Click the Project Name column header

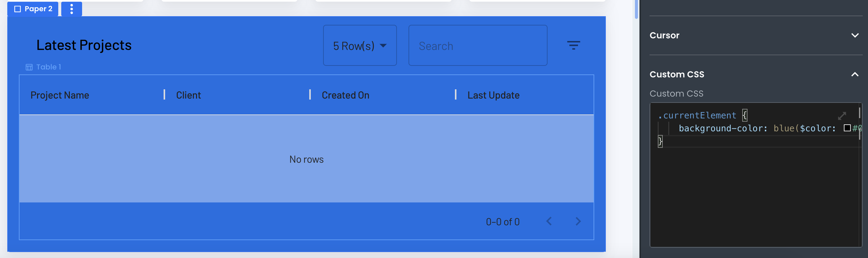(x=60, y=95)
